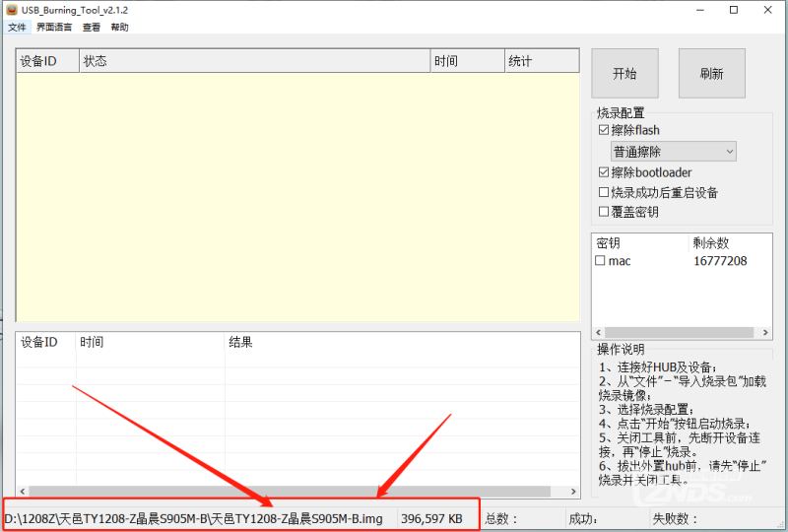
Task: Click the 396,597 KB size in status bar
Action: 431,518
